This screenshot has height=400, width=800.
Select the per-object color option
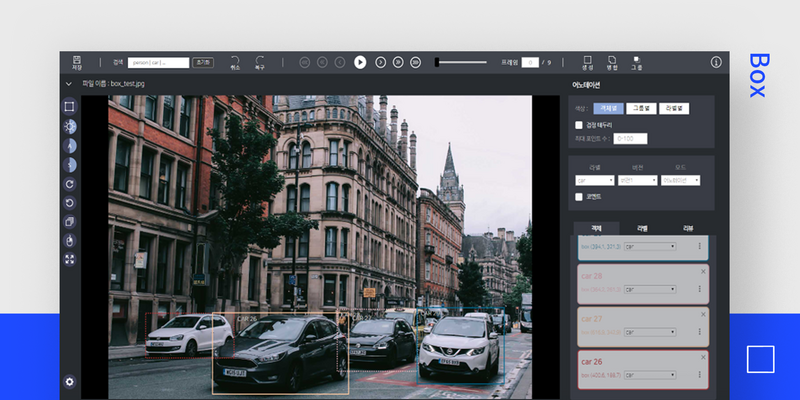click(x=607, y=108)
